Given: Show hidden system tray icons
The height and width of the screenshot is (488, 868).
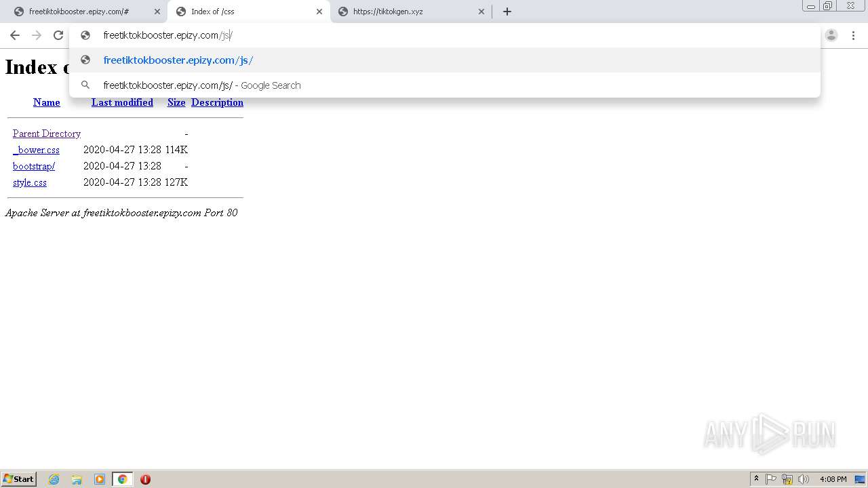Looking at the screenshot, I should [x=756, y=479].
